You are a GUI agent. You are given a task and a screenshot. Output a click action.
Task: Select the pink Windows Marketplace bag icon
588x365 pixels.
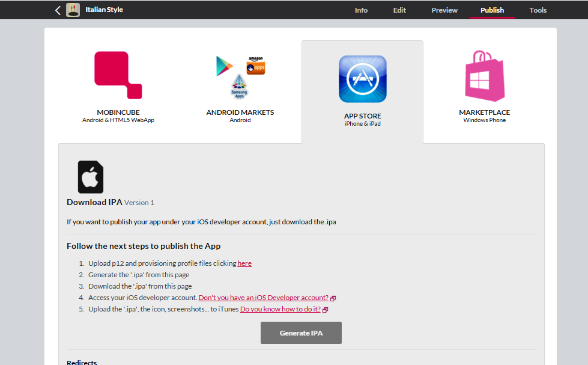tap(485, 76)
